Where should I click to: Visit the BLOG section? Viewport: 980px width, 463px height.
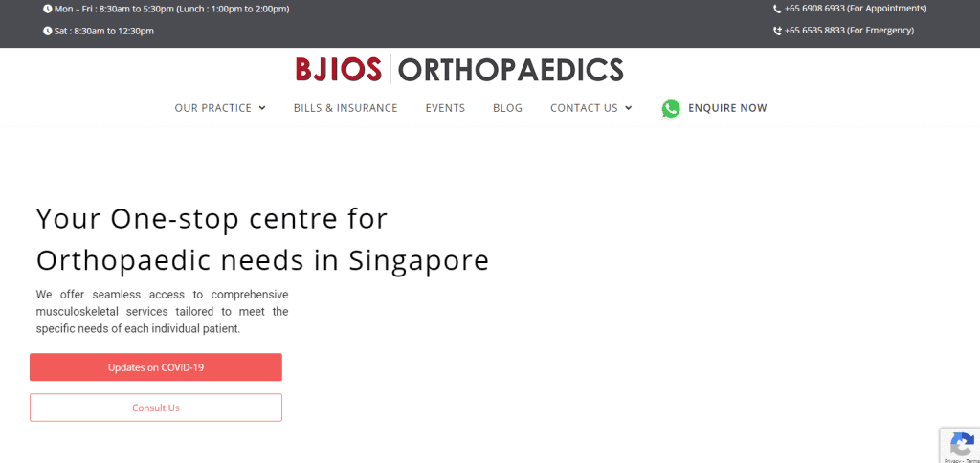[x=507, y=108]
